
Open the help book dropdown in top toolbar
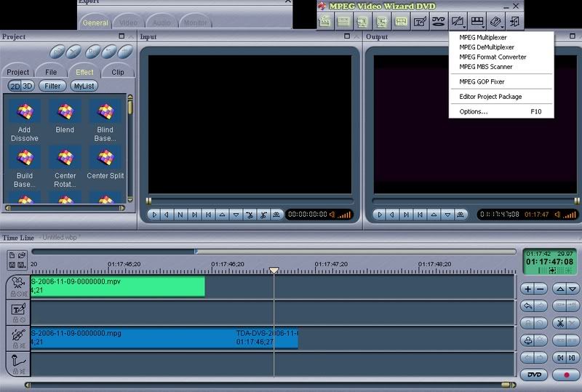[x=496, y=22]
